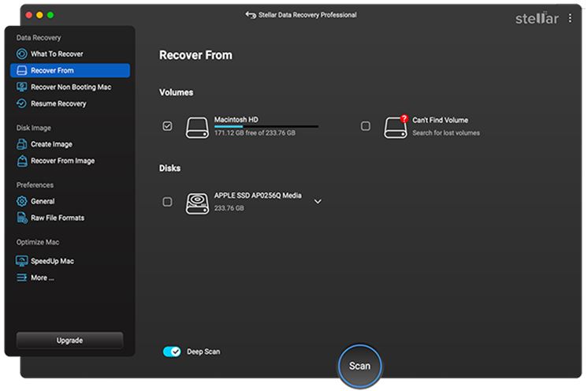The width and height of the screenshot is (588, 391).
Task: Click the Upgrade button
Action: tap(69, 341)
